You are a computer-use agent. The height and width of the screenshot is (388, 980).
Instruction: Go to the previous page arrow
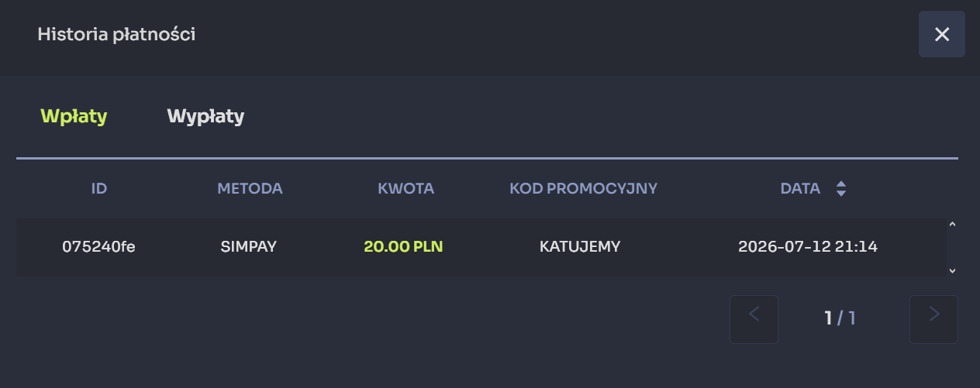pyautogui.click(x=754, y=319)
